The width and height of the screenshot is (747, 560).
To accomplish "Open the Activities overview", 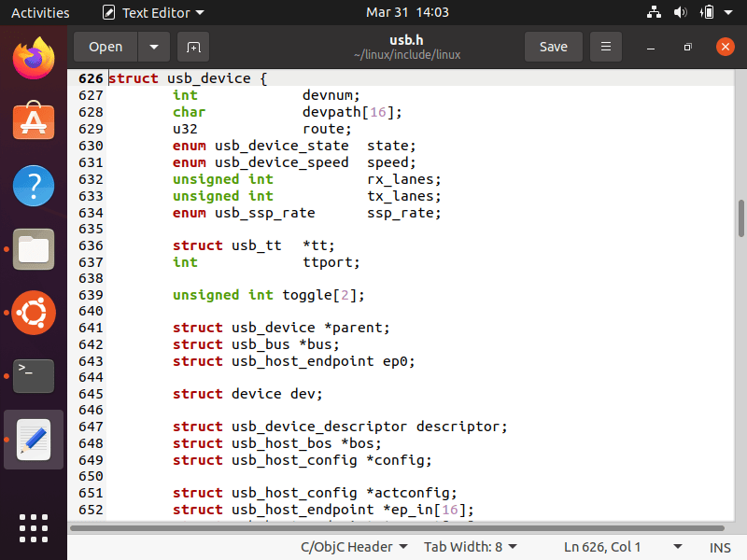I will pyautogui.click(x=40, y=12).
